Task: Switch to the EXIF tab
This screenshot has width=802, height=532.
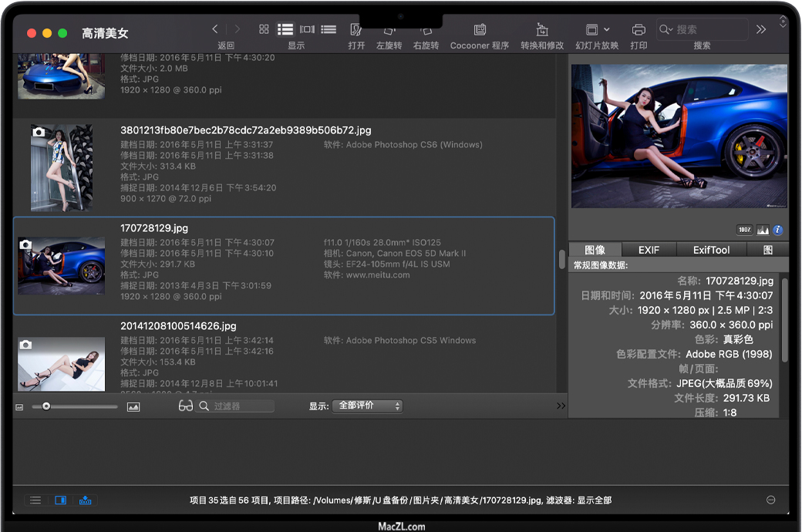Action: point(649,250)
